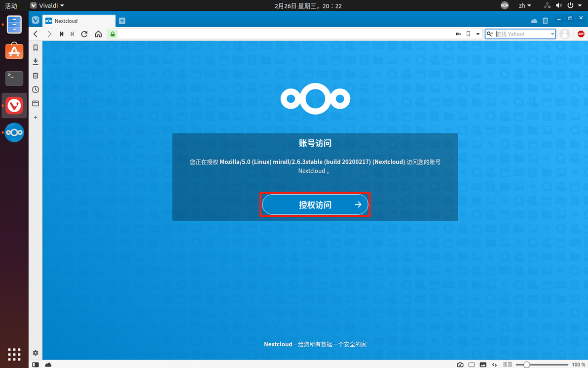Reset zoom with 重置 button
The image size is (588, 368).
(x=508, y=365)
